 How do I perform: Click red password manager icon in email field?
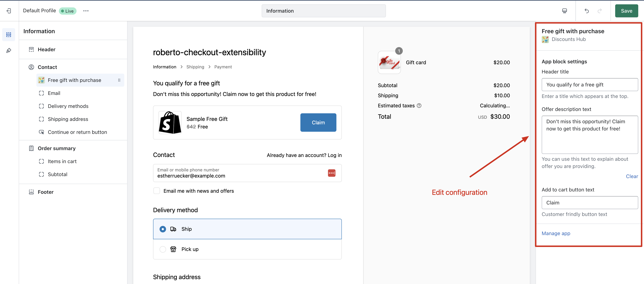click(332, 173)
